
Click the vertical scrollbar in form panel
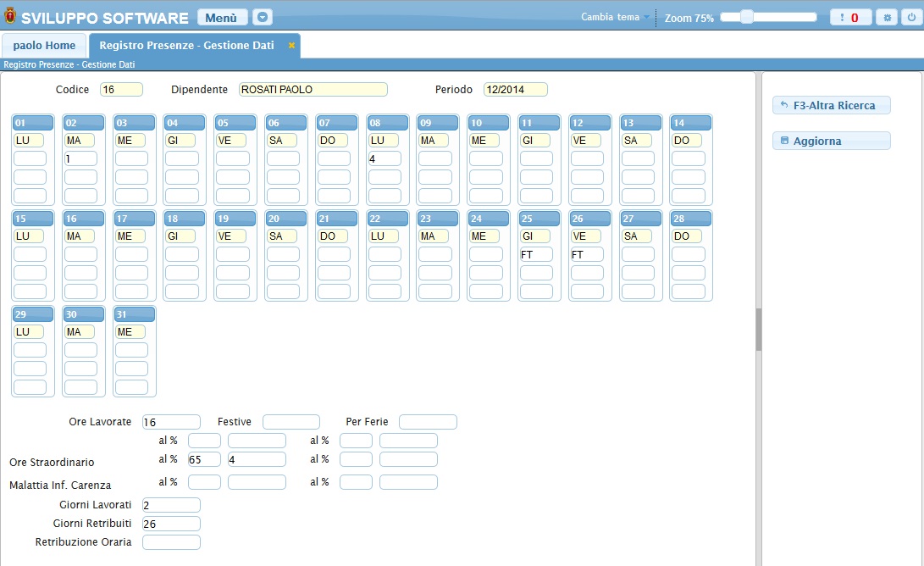(759, 330)
